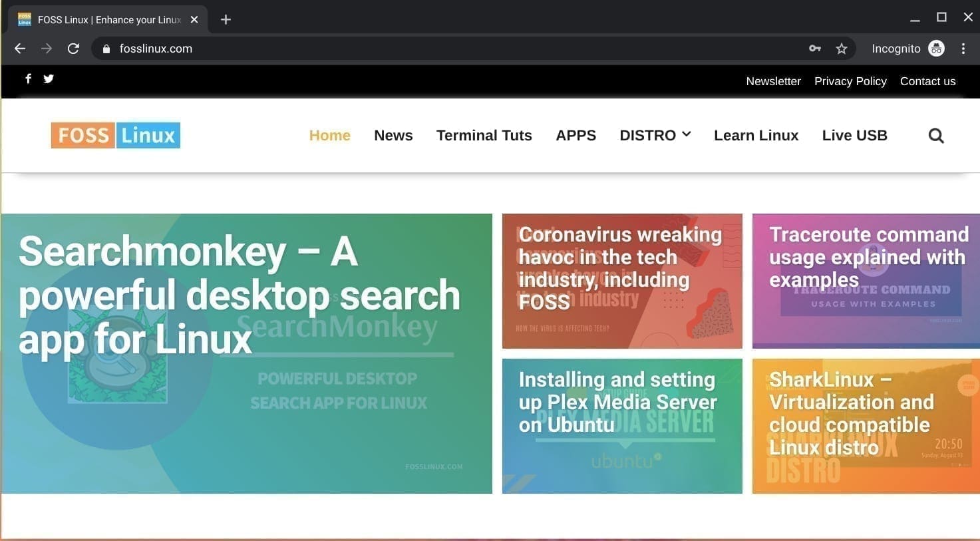
Task: Open the Privacy Policy link
Action: tap(850, 81)
